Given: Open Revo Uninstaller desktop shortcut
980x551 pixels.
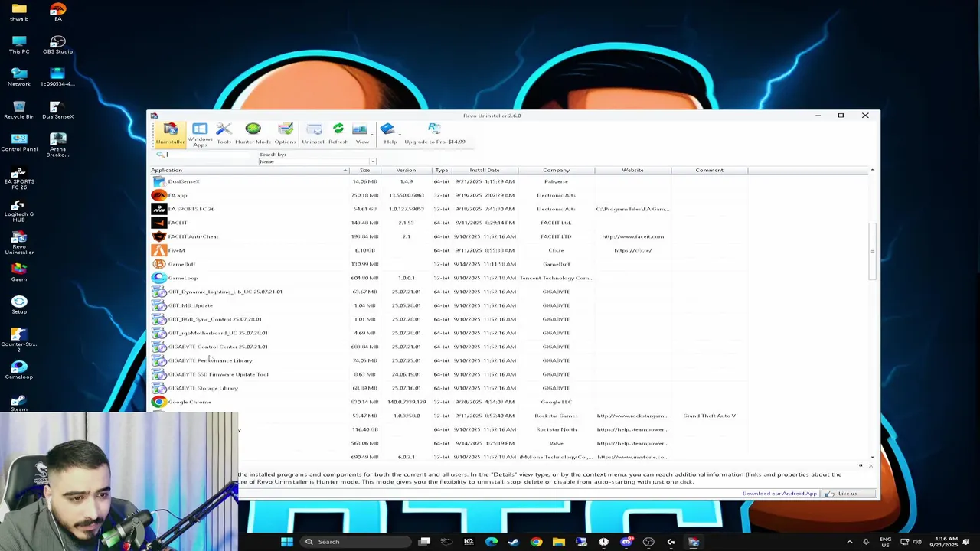Looking at the screenshot, I should click(19, 243).
